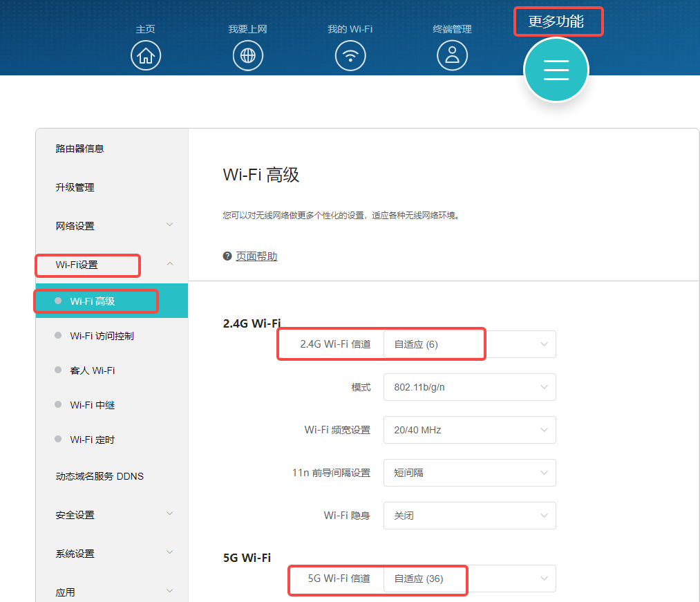Image resolution: width=700 pixels, height=602 pixels.
Task: Click the question mark help icon
Action: tap(227, 256)
